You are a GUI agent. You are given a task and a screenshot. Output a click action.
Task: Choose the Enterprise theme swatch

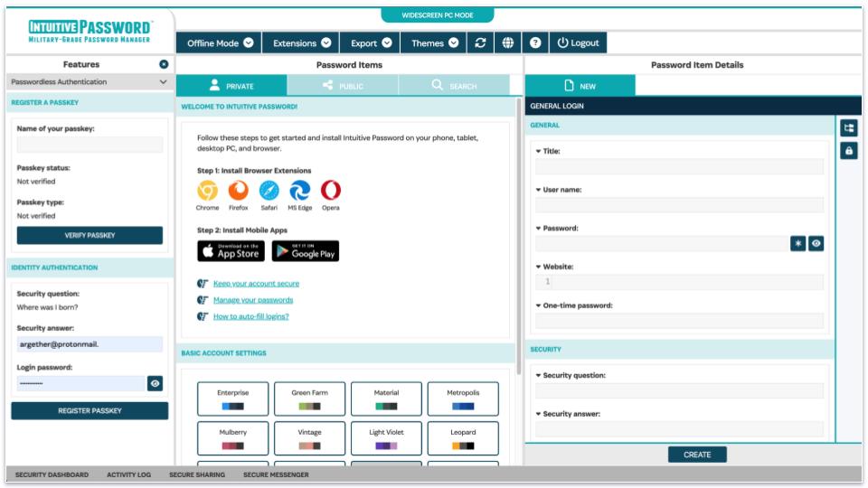233,399
